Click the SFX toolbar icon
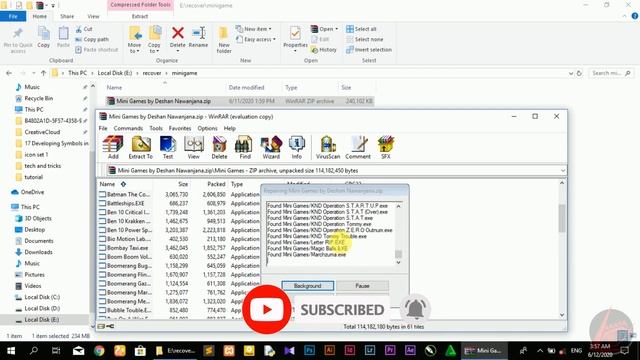 pyautogui.click(x=386, y=148)
